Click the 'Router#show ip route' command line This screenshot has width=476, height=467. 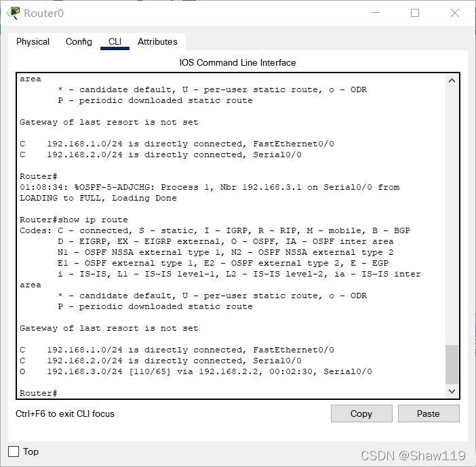[x=74, y=220]
